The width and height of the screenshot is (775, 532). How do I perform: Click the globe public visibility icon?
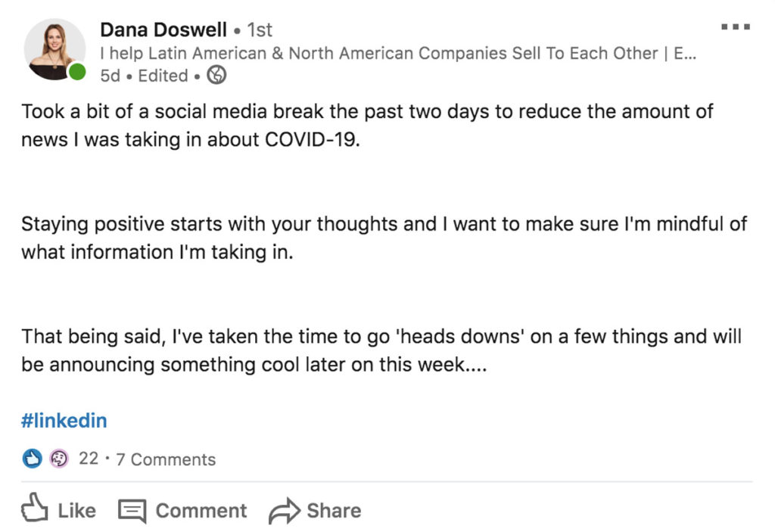pos(216,75)
